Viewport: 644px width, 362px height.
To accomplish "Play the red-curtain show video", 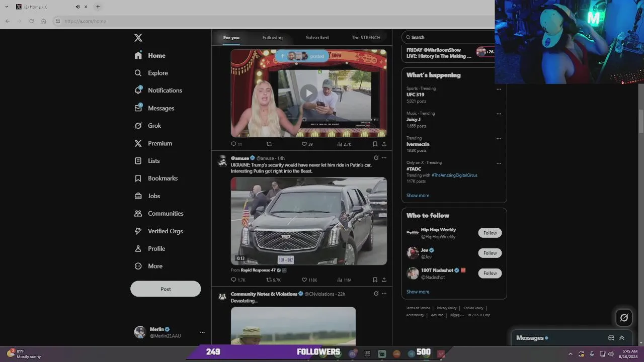I will pyautogui.click(x=308, y=93).
